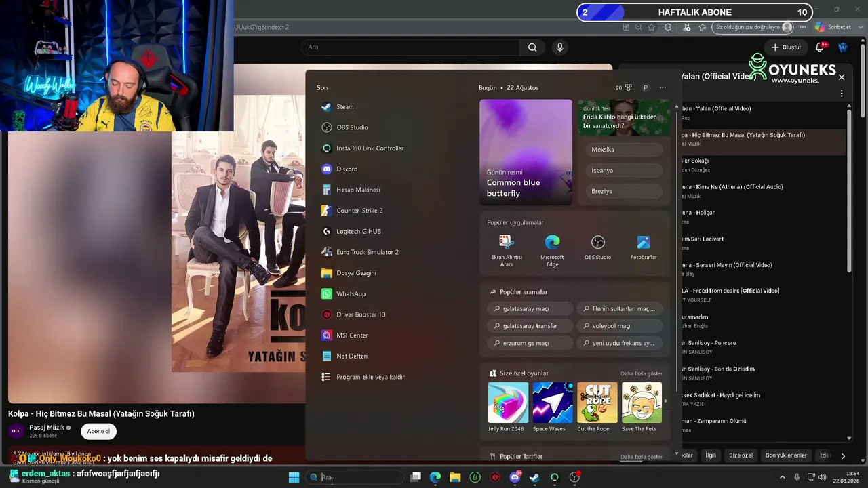Screen dimensions: 868x488
Task: Open the taskbar volume control
Action: pos(822,477)
